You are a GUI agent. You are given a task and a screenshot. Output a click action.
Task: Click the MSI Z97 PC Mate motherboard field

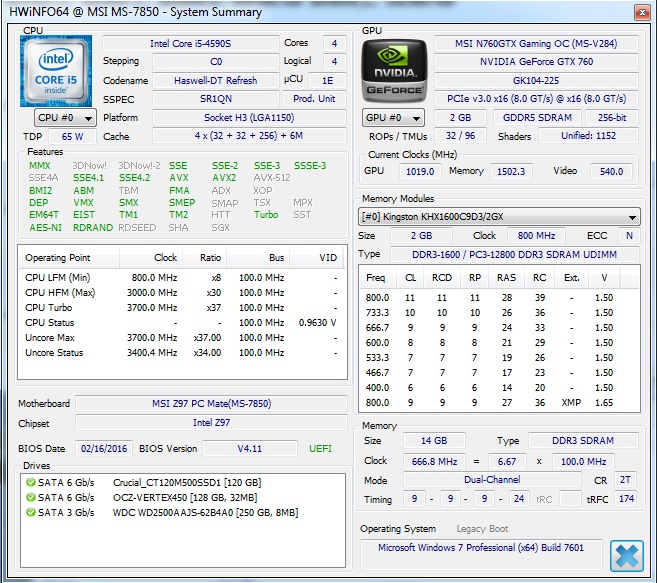point(211,404)
